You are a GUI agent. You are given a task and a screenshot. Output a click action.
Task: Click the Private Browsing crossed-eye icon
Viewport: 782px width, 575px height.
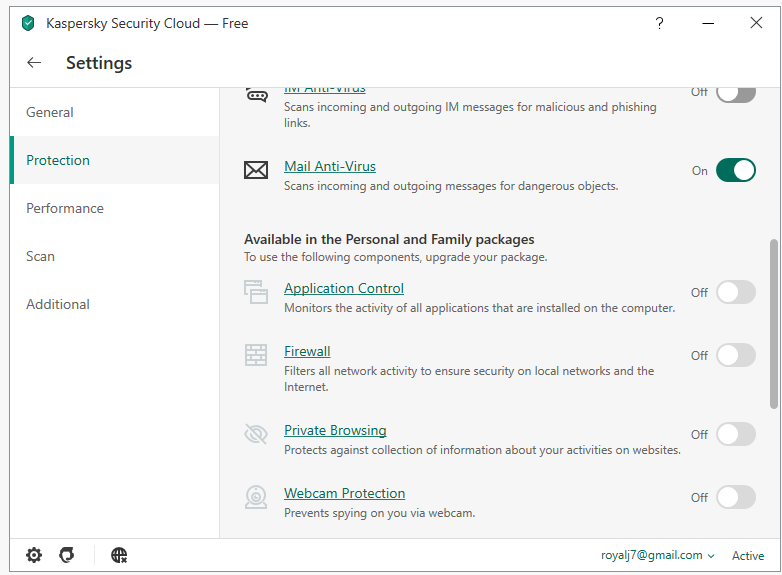(256, 434)
